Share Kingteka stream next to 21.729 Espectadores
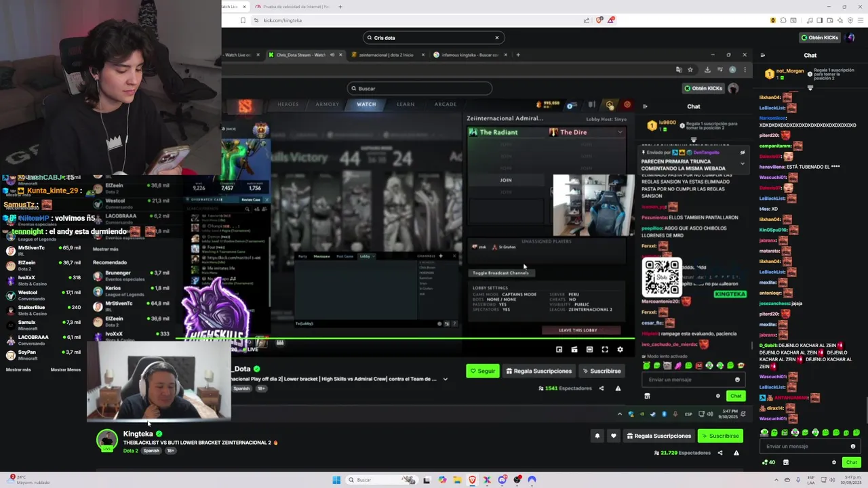Viewport: 868px width, 488px height. pyautogui.click(x=720, y=453)
